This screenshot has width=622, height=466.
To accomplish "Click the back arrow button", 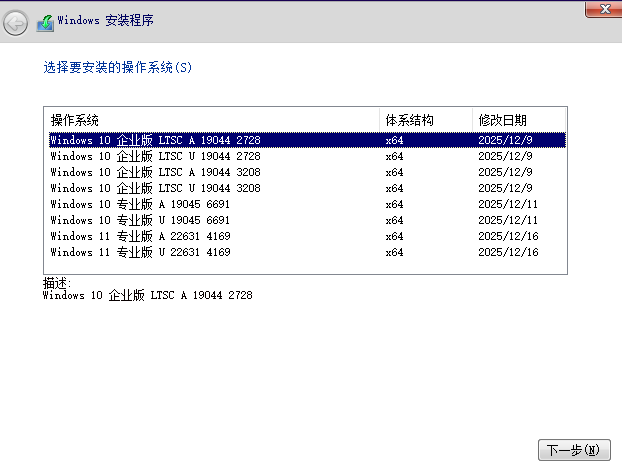I will coord(15,22).
